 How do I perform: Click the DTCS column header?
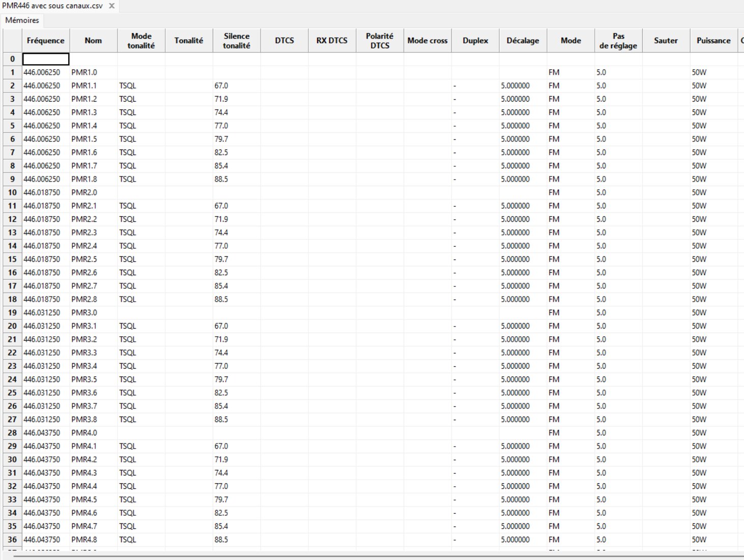284,41
